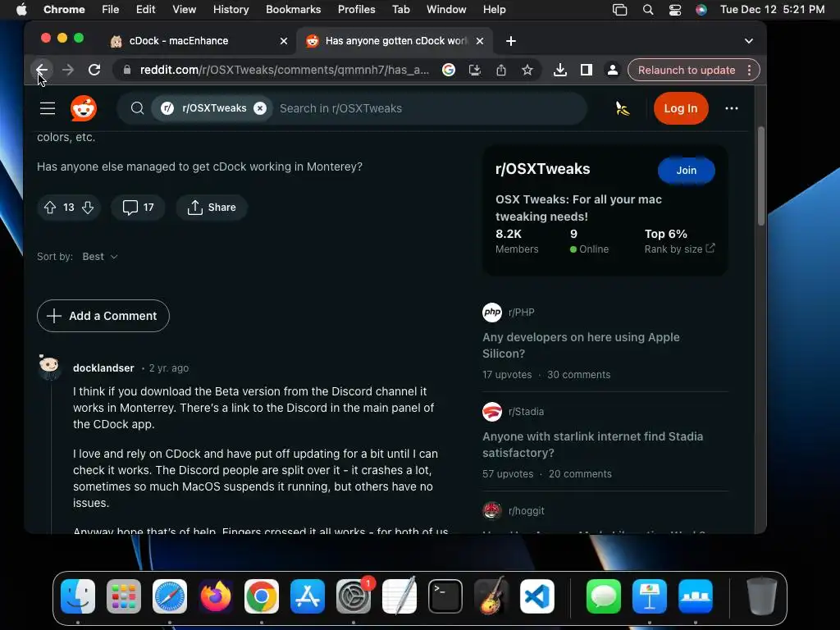Open the tab search dropdown arrow
840x630 pixels.
pos(748,41)
